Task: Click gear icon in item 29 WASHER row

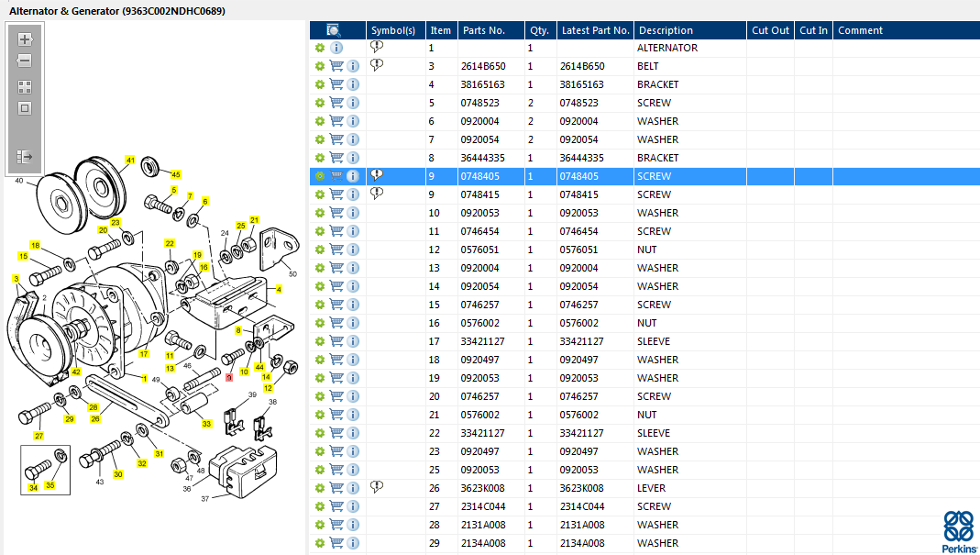Action: (x=320, y=543)
